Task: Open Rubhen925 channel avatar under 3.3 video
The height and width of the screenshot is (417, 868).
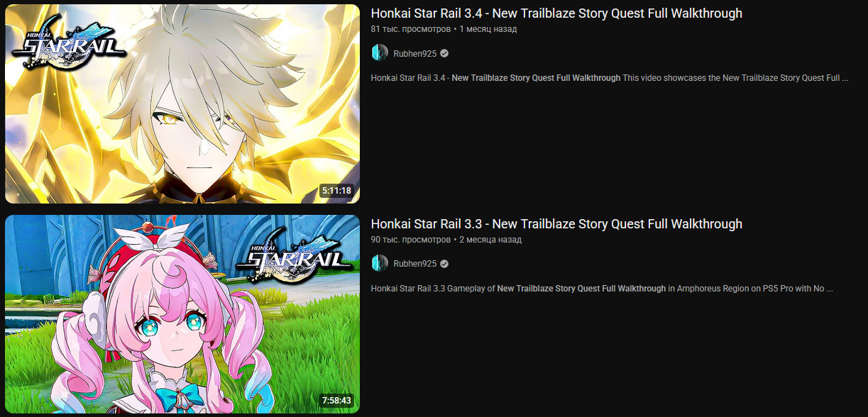Action: [380, 264]
